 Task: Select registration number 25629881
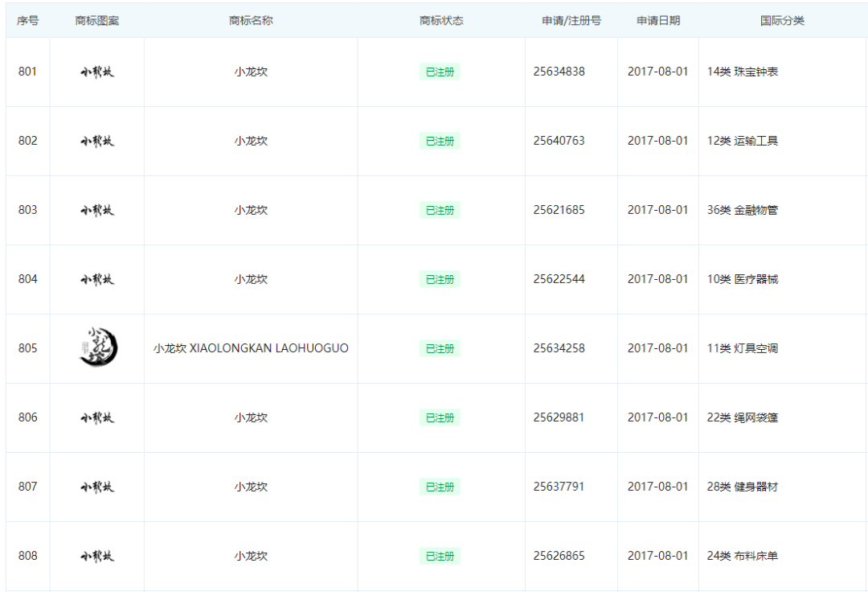coord(559,417)
